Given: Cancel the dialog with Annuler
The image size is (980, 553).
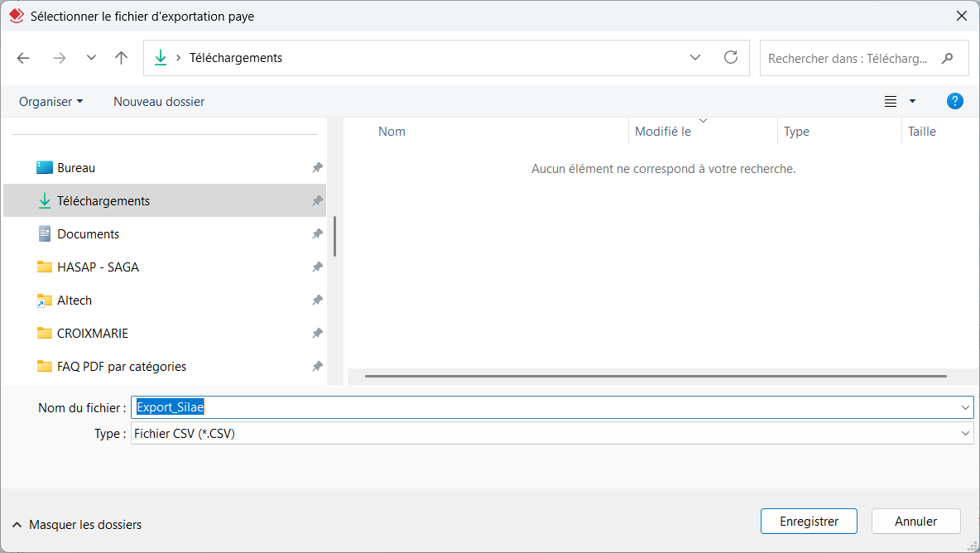Looking at the screenshot, I should point(915,522).
